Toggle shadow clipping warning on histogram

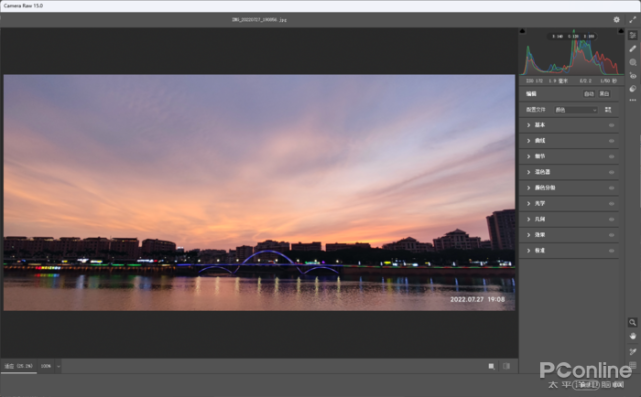click(x=522, y=31)
